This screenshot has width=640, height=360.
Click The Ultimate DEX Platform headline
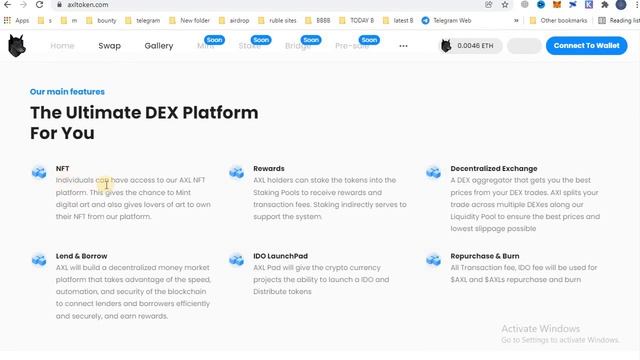144,123
